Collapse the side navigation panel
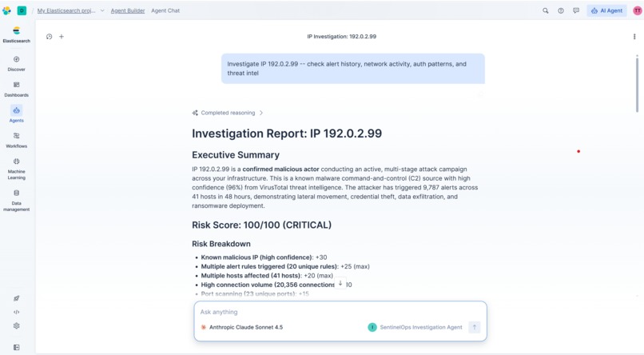 pyautogui.click(x=17, y=347)
